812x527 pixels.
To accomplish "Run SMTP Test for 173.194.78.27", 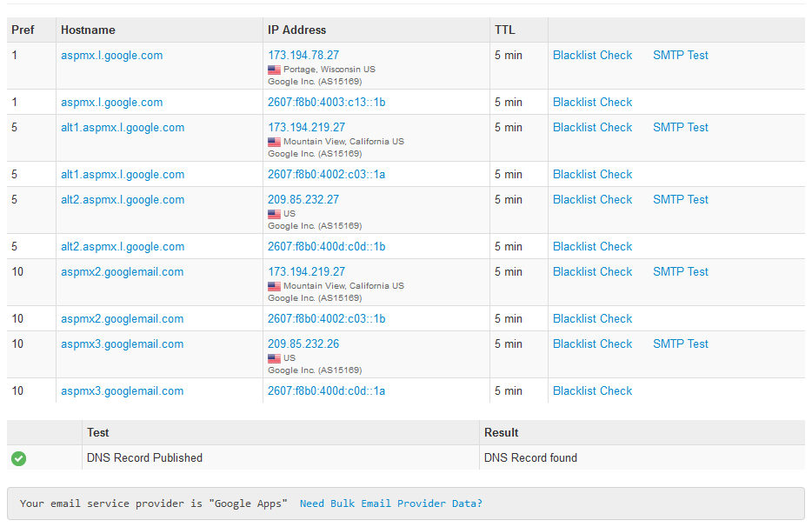I will 680,56.
